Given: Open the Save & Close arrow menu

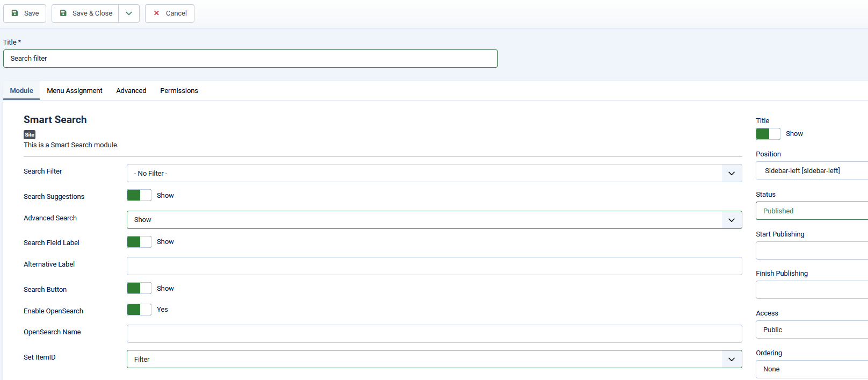Looking at the screenshot, I should pyautogui.click(x=129, y=13).
